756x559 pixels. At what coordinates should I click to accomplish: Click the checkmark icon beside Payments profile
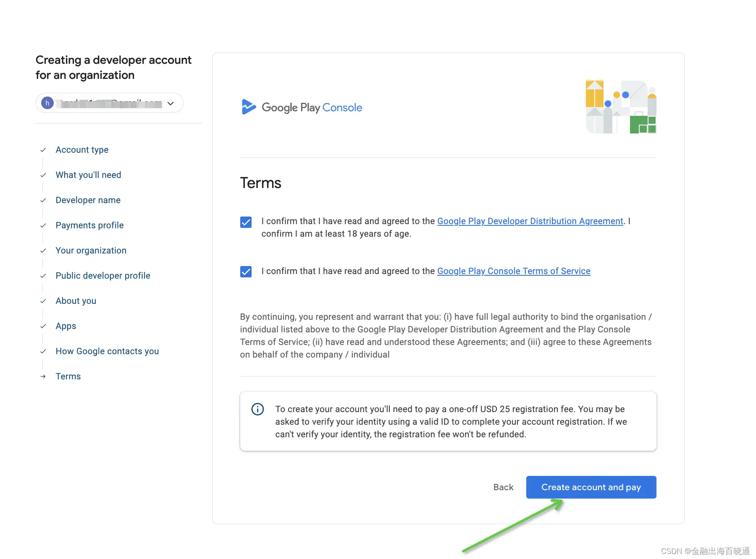[43, 225]
